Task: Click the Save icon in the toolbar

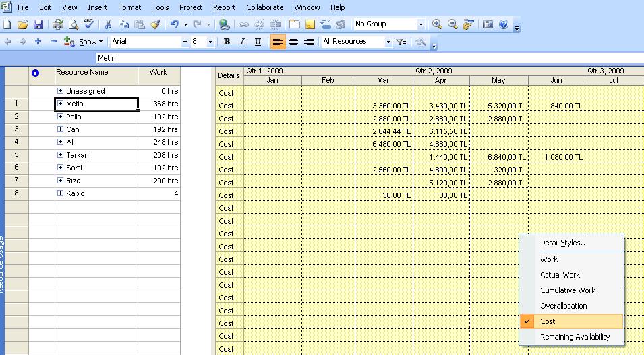Action: pyautogui.click(x=38, y=24)
